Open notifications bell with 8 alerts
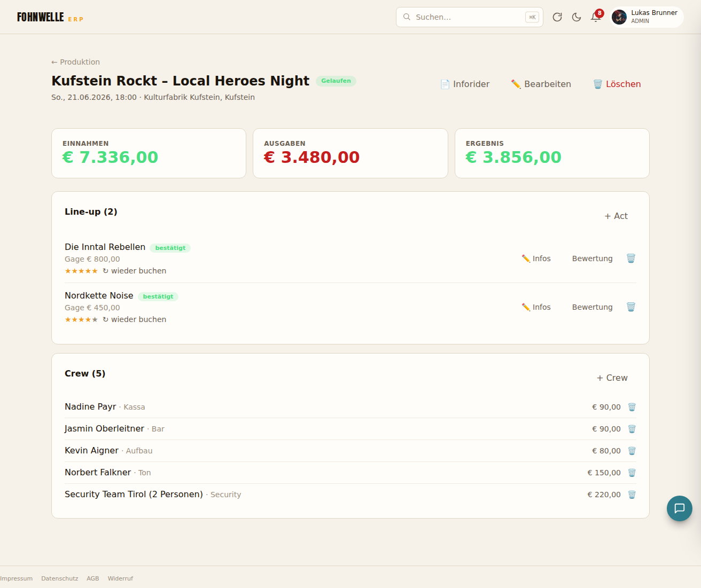701x588 pixels. pos(596,17)
